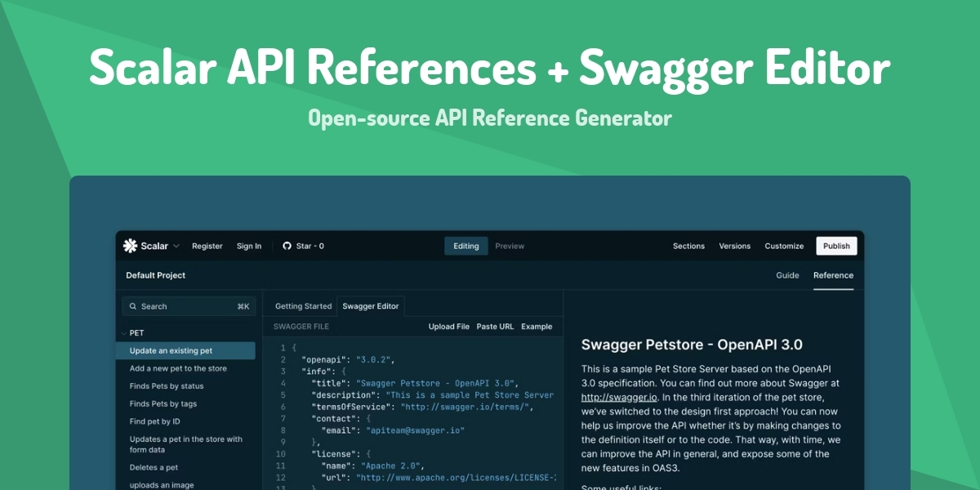980x490 pixels.
Task: Click Paste URL option
Action: click(494, 326)
